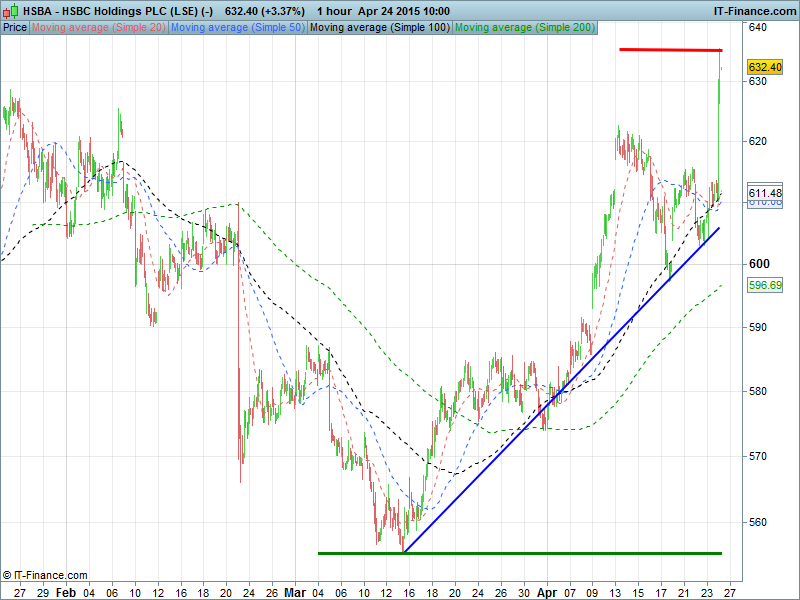Click the Mar label on time axis
The width and height of the screenshot is (800, 600).
coord(292,591)
